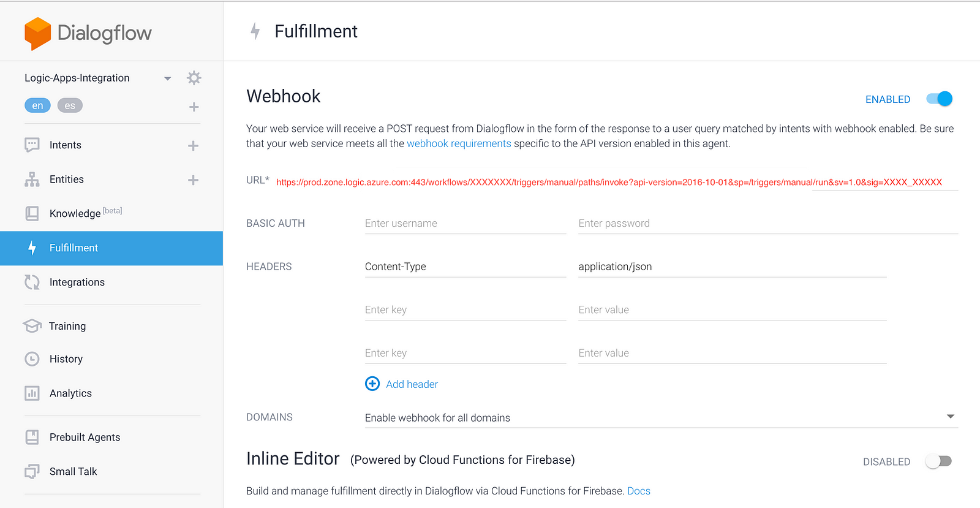Open the Inline Editor Docs link

coord(639,491)
